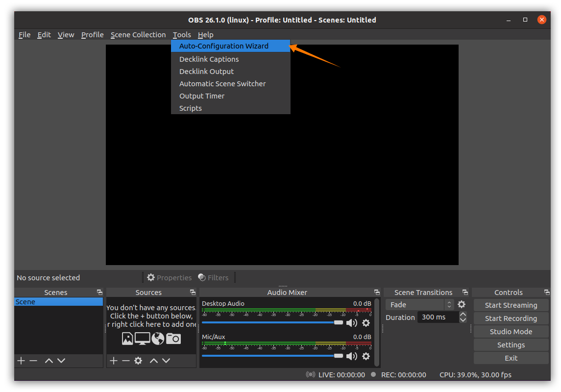Open the Scene Collection menu
The width and height of the screenshot is (561, 392).
point(138,35)
